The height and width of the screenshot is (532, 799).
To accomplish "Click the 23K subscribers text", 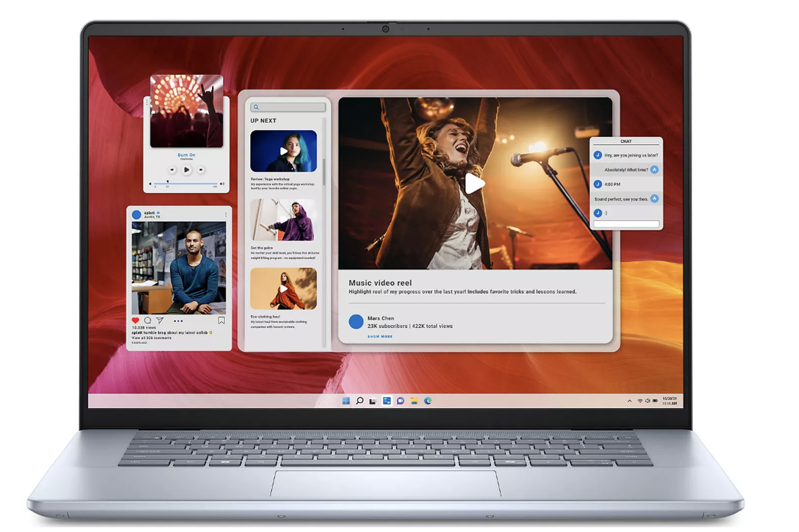I will pyautogui.click(x=387, y=326).
